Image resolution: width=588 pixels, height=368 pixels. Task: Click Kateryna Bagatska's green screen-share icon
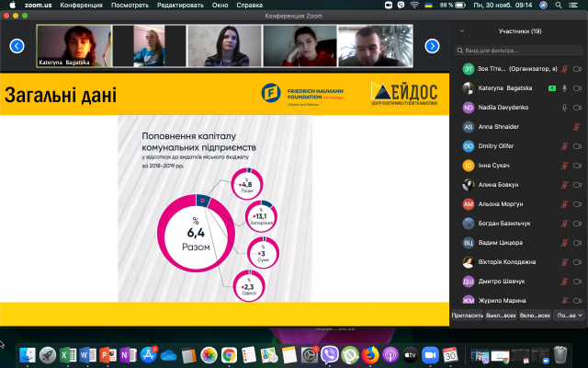pos(552,88)
